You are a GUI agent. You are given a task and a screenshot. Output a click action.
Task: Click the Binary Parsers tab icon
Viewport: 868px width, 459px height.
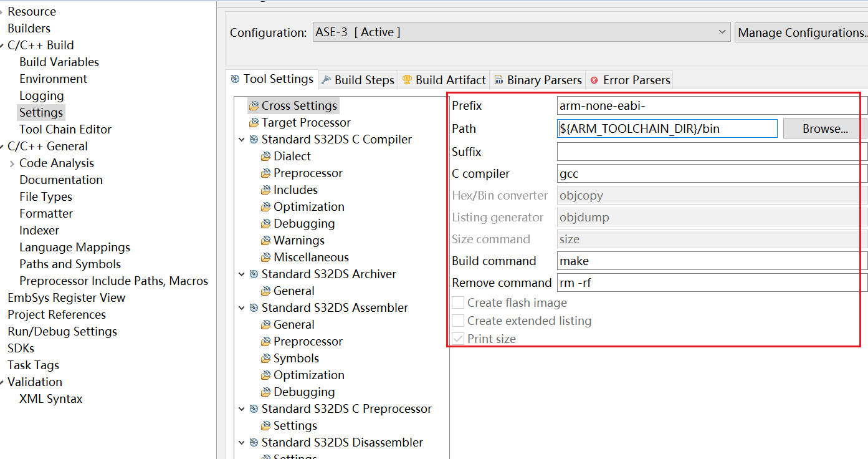click(x=498, y=80)
